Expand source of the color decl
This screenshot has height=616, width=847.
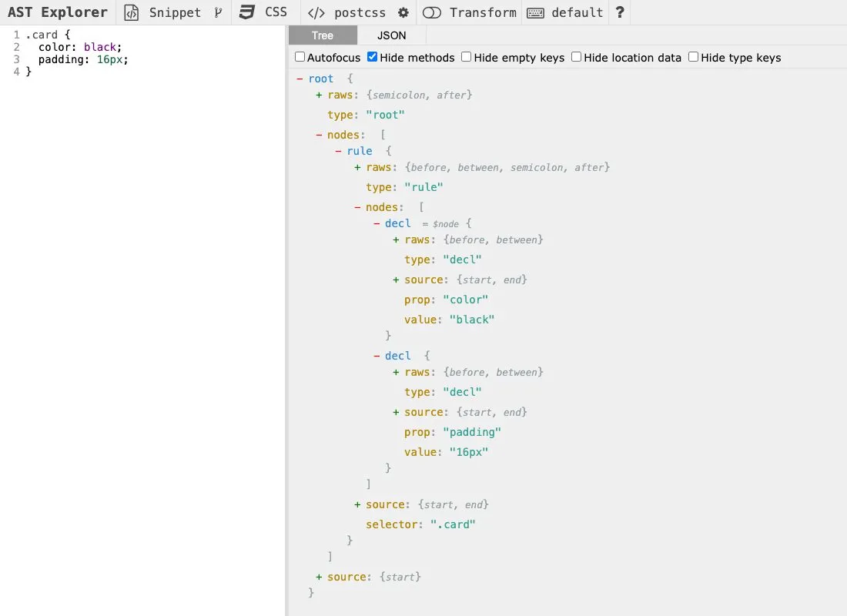[396, 280]
